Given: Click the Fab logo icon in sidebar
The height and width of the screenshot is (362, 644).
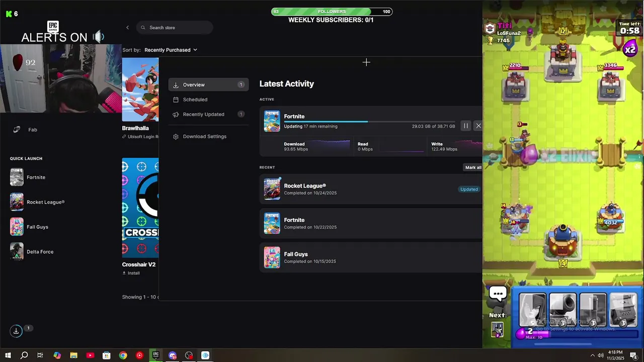Looking at the screenshot, I should click(x=17, y=130).
